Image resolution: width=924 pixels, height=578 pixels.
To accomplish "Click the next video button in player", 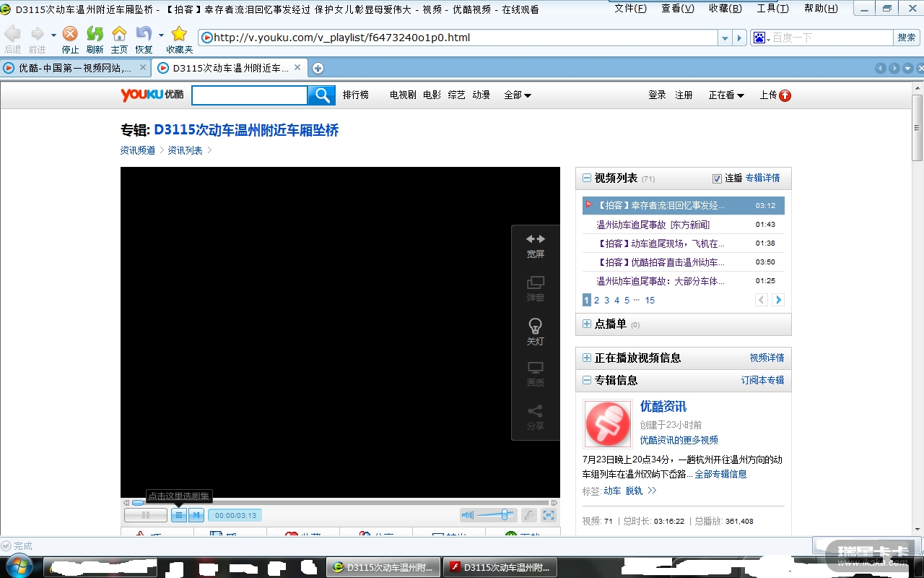I will pos(196,515).
